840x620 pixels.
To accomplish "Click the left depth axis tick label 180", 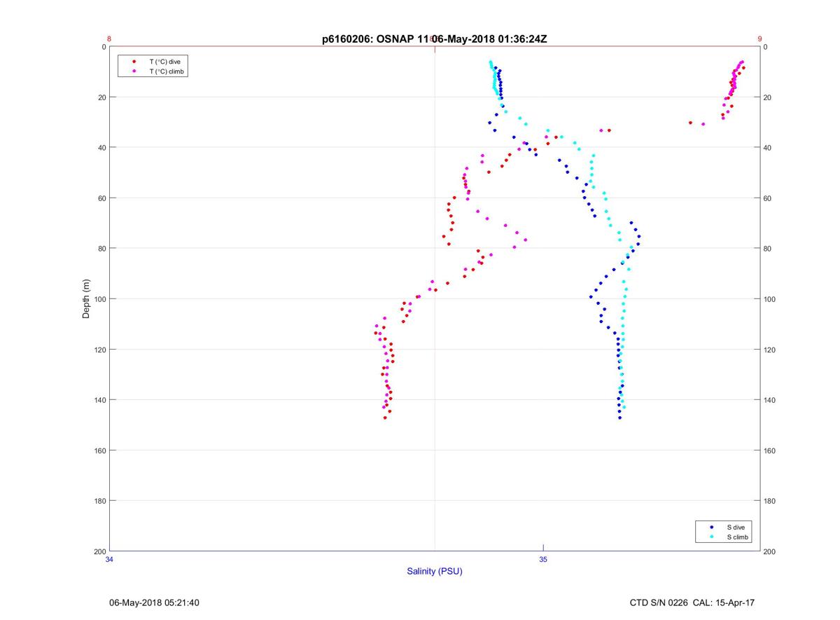I will click(99, 501).
